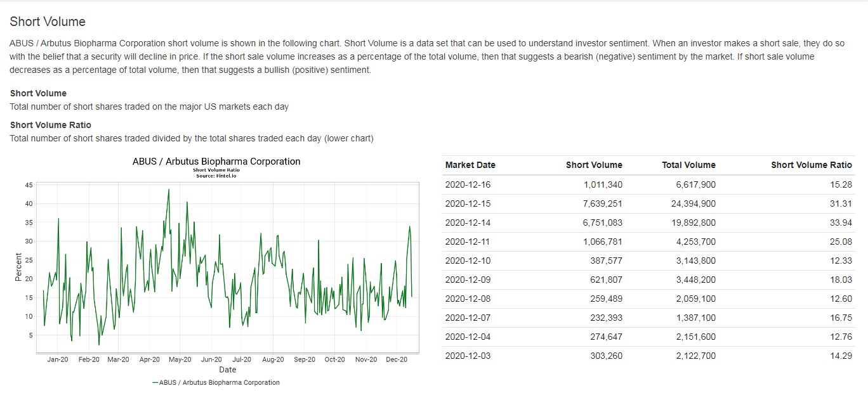
Task: Select the 2020-12-03 date cell
Action: pyautogui.click(x=468, y=356)
